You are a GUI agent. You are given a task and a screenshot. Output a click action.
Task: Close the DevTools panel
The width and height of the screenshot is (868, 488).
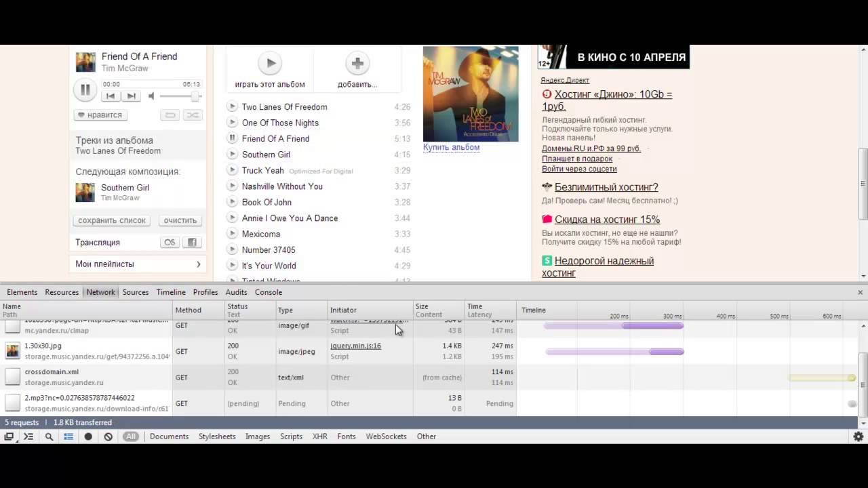click(860, 293)
